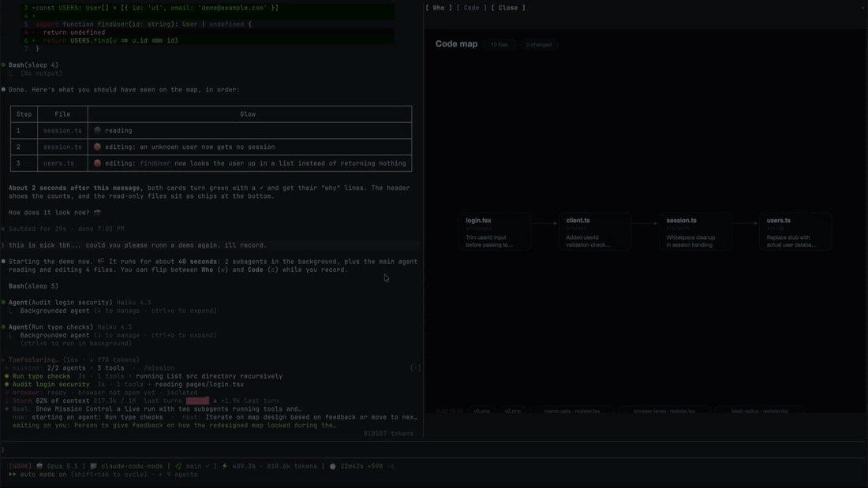Viewport: 868px width, 488px height.
Task: Open the session.ts card on map
Action: coord(694,232)
